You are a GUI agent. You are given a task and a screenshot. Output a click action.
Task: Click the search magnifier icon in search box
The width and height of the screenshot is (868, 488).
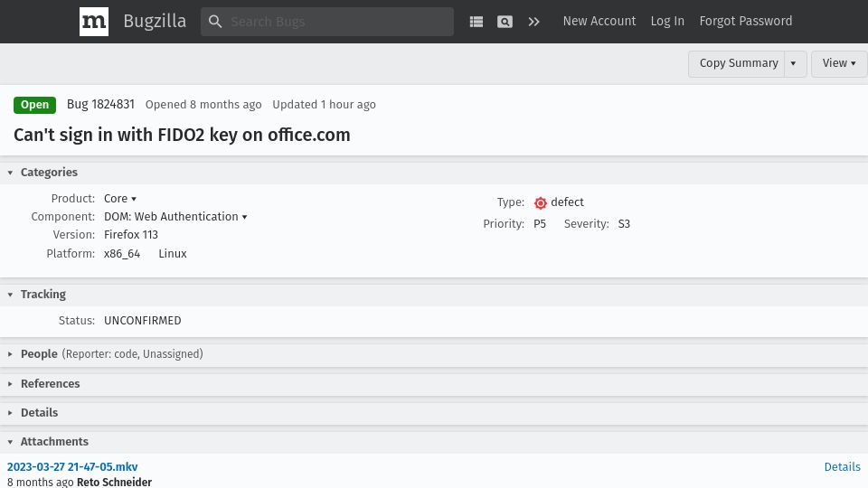click(x=215, y=22)
